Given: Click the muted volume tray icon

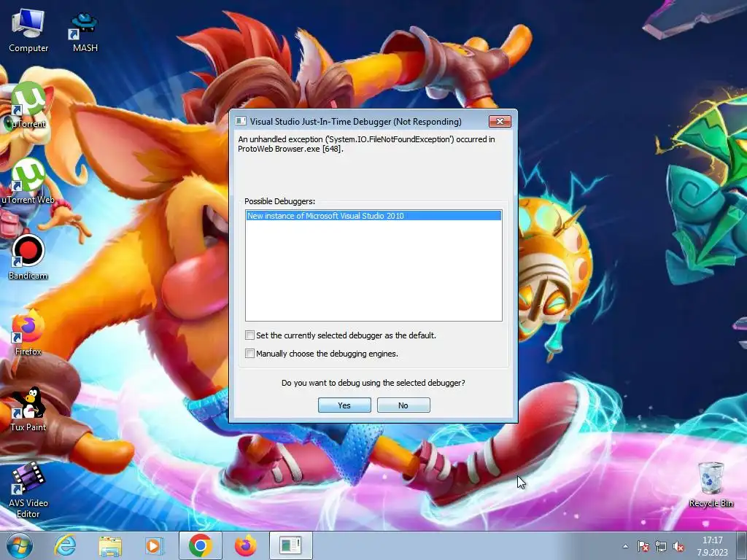Looking at the screenshot, I should (x=678, y=546).
